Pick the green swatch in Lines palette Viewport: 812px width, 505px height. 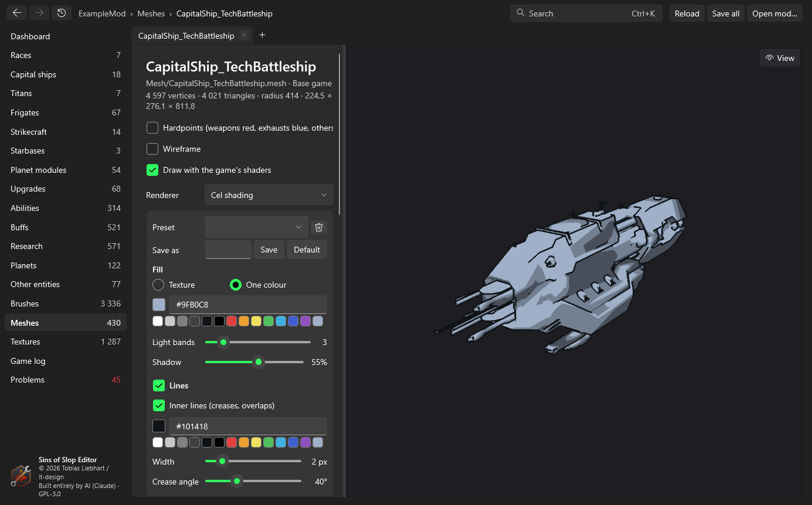269,442
